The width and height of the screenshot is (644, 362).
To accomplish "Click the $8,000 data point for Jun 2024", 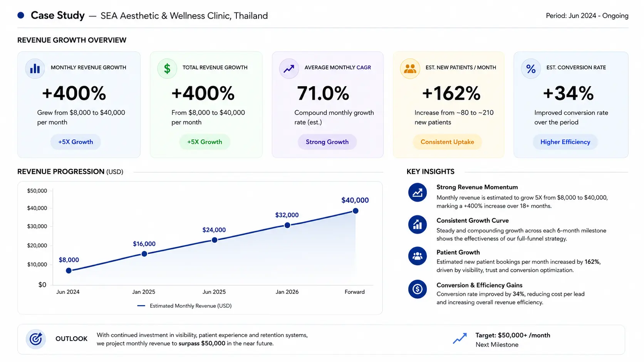I will [x=69, y=270].
